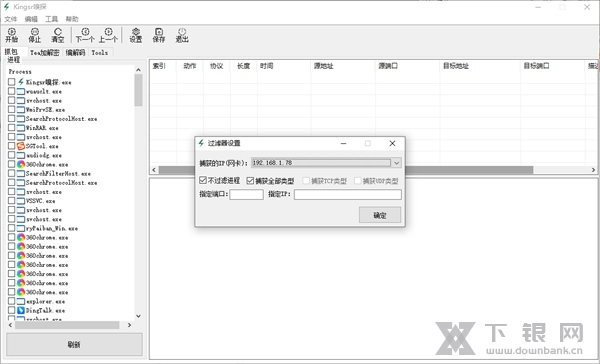Minimize the 过滤器设置 dialog

[343, 143]
